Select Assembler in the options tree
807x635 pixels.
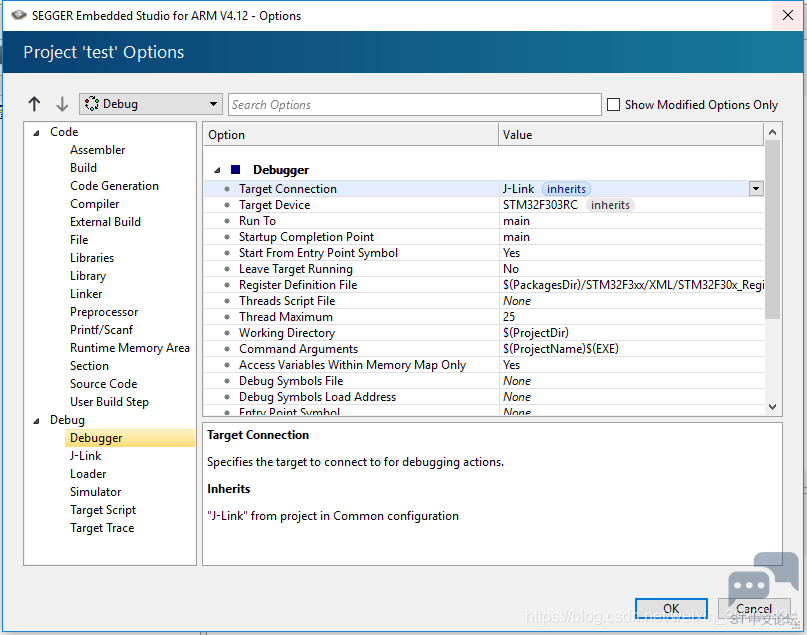tap(97, 150)
